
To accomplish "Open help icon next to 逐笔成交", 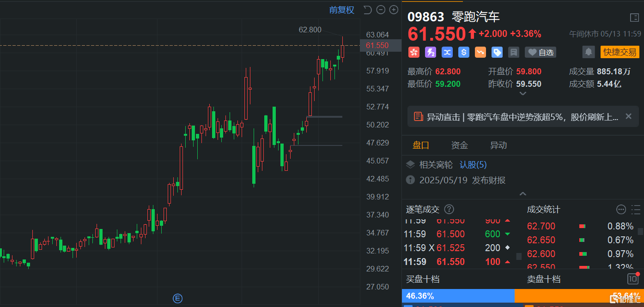I will click(x=449, y=209).
